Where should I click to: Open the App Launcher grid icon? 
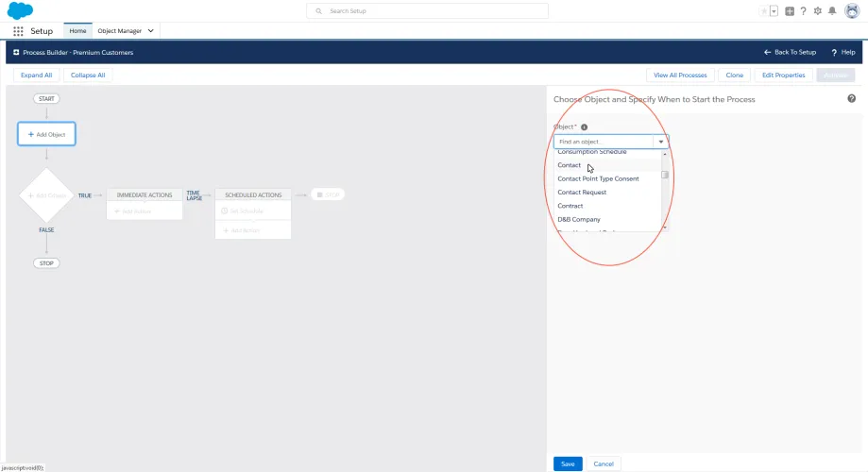point(18,31)
